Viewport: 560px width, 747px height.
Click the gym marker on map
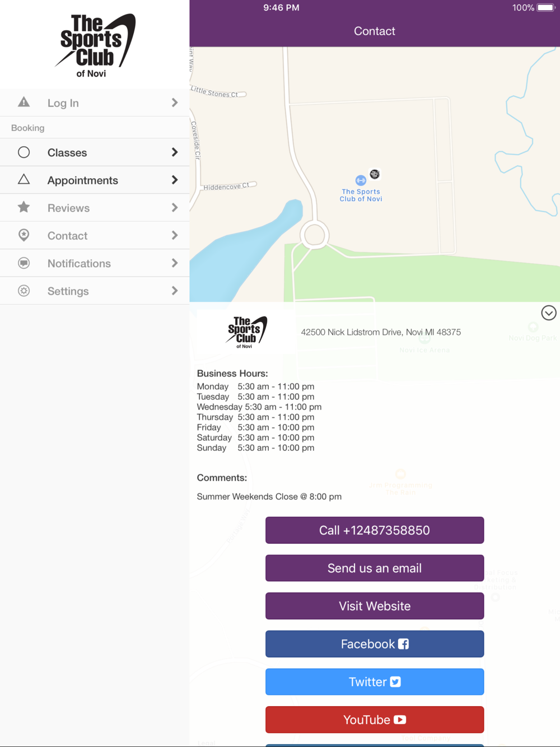coord(361,180)
